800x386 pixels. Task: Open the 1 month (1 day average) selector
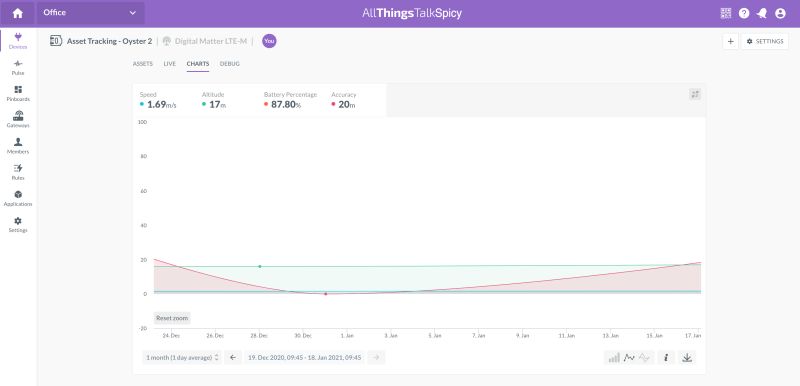point(182,357)
